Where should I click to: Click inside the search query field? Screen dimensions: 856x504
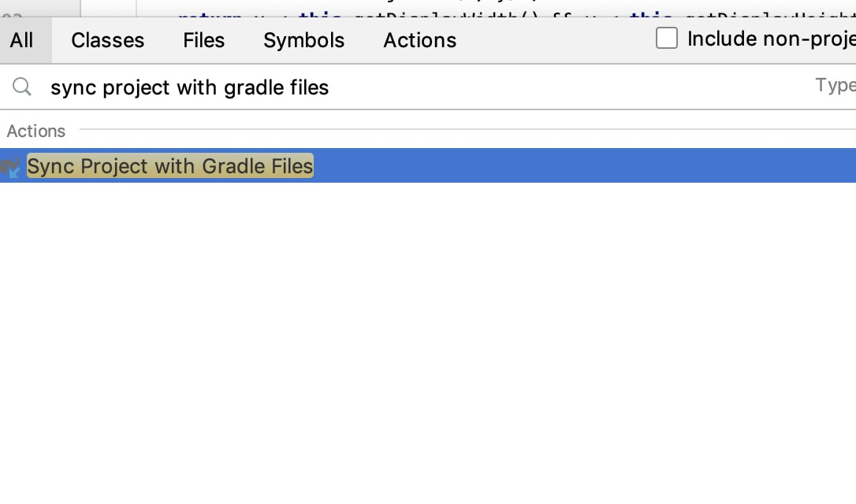coord(394,87)
